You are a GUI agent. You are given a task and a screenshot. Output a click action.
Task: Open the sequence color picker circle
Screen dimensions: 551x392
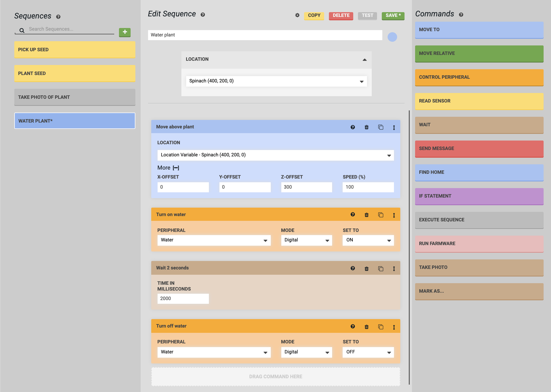[392, 37]
